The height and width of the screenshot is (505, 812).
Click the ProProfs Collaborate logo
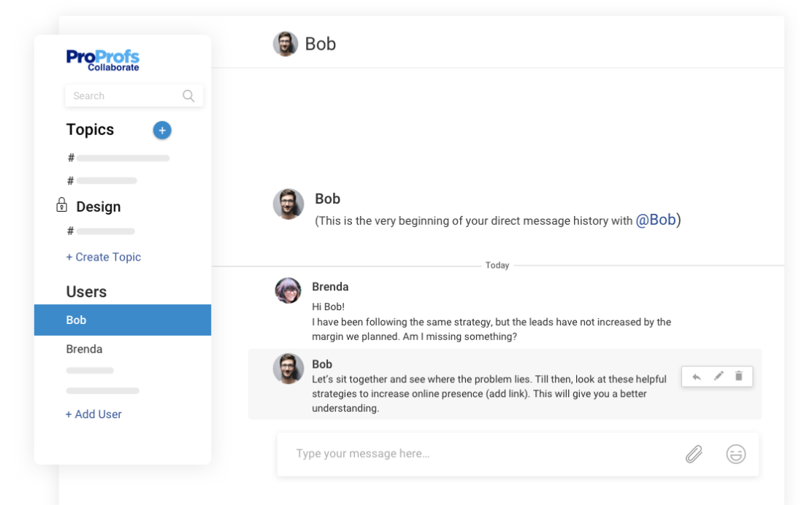(x=103, y=60)
